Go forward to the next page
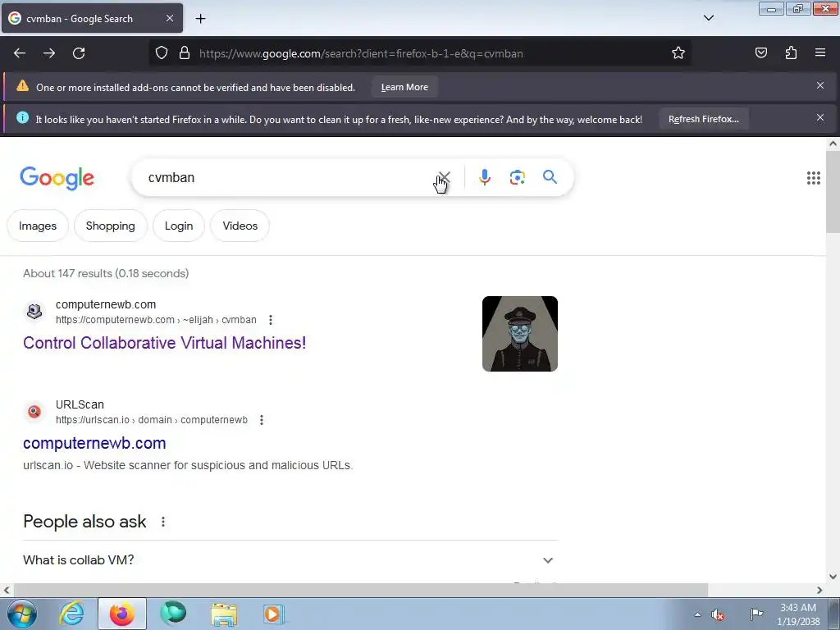The width and height of the screenshot is (840, 630). [49, 53]
